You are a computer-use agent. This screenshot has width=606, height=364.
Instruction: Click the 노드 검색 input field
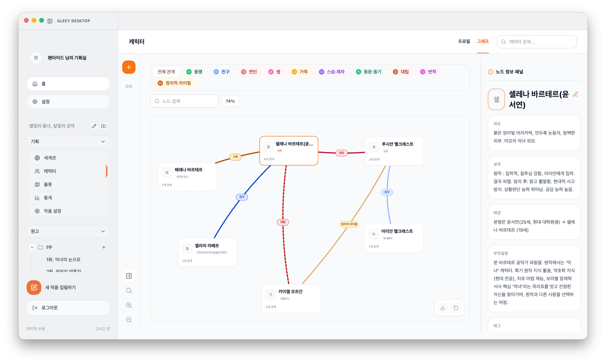184,101
